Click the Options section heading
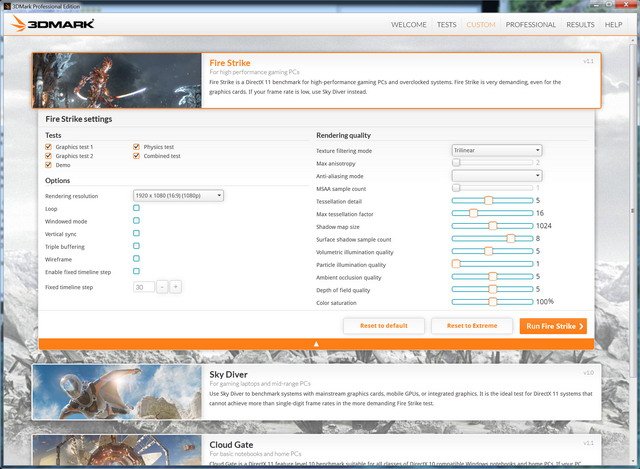 58,180
